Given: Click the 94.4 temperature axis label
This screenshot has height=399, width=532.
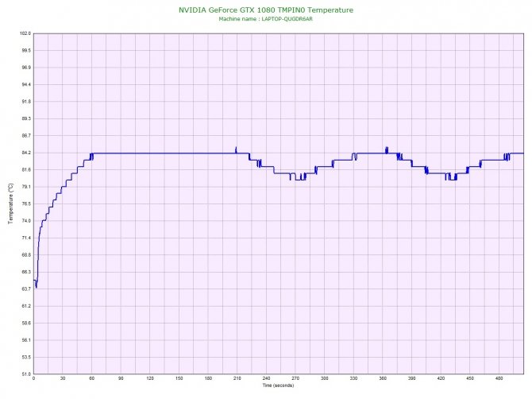Looking at the screenshot, I should pyautogui.click(x=26, y=84).
